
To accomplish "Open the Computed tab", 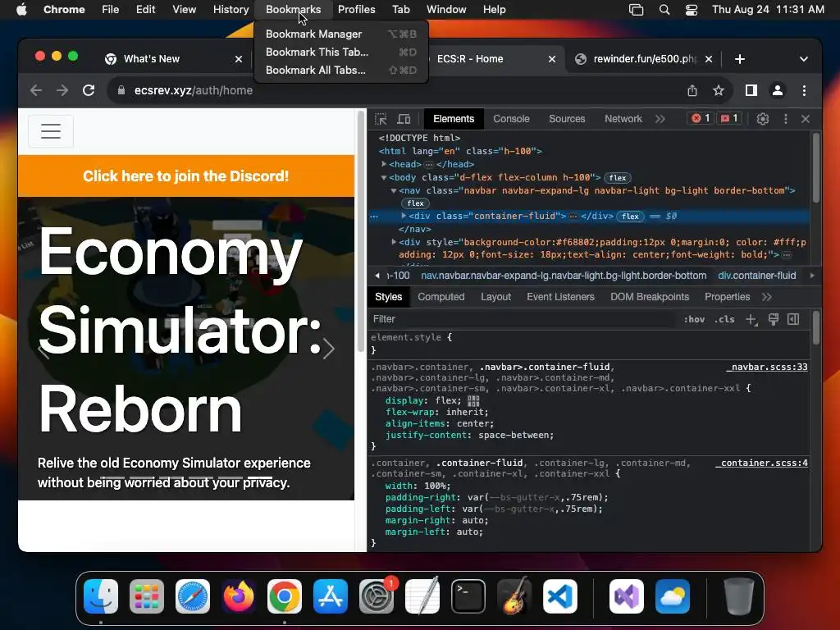I will (441, 297).
